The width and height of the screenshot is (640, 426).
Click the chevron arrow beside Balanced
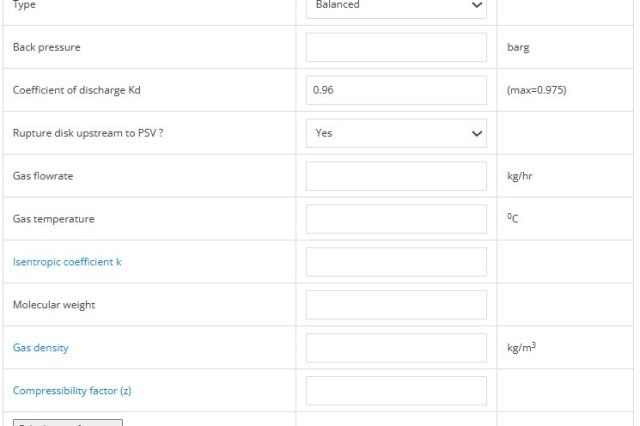(x=476, y=5)
